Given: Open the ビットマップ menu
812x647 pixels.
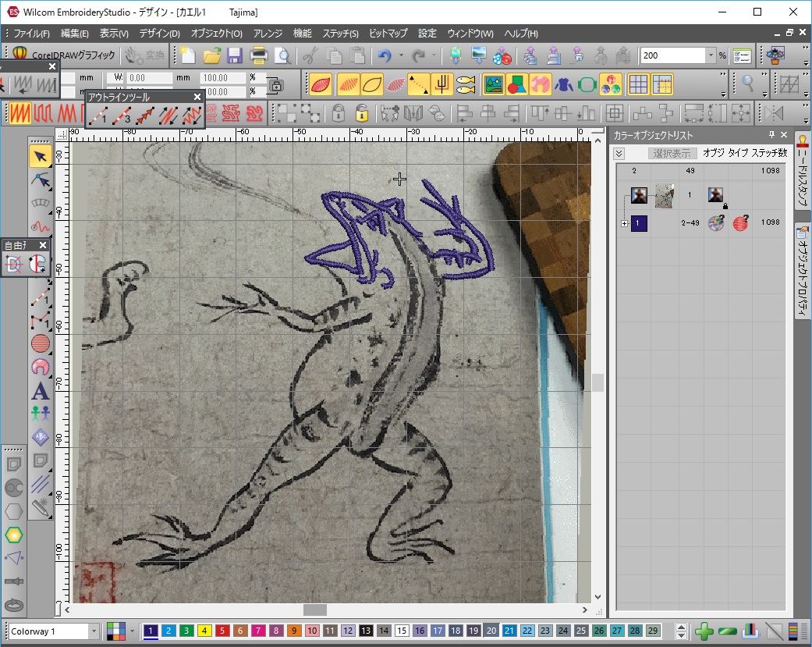Looking at the screenshot, I should pos(388,34).
